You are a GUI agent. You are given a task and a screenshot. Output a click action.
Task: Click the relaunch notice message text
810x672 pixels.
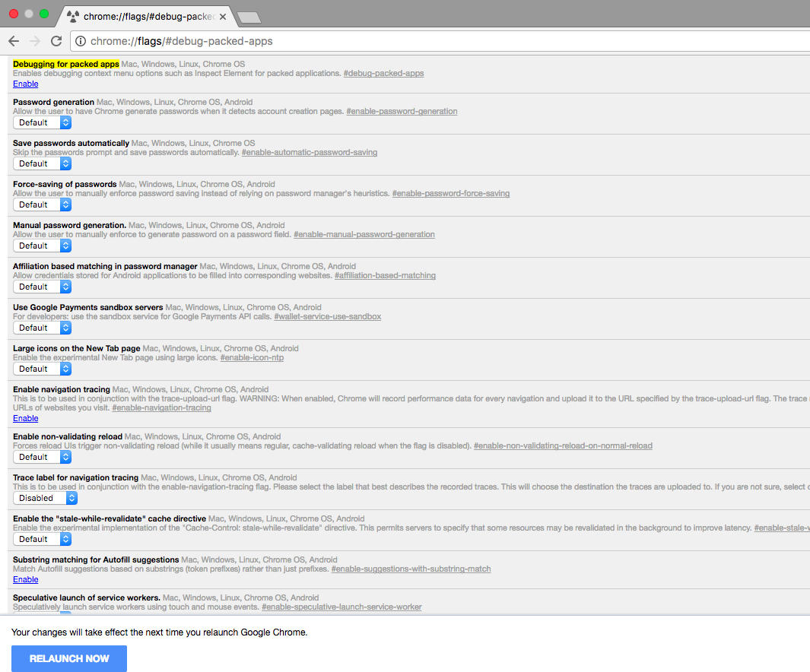click(159, 632)
